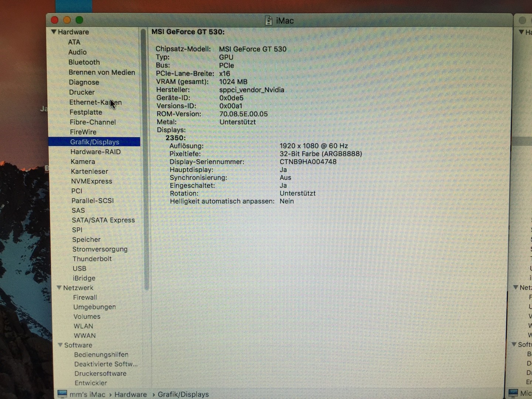Select Fibre-Channel in the sidebar
Viewport: 532px width, 399px height.
[93, 122]
